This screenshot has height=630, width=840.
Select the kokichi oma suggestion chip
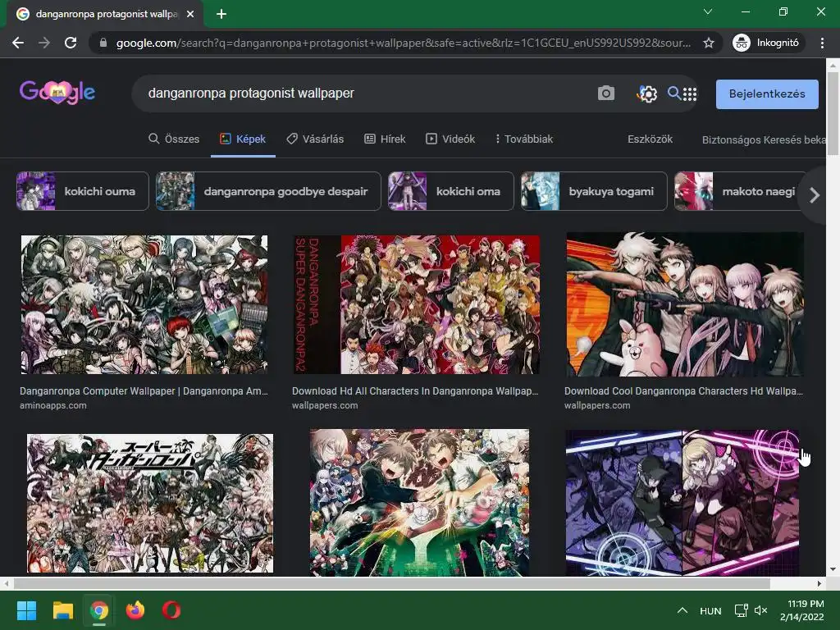click(450, 191)
